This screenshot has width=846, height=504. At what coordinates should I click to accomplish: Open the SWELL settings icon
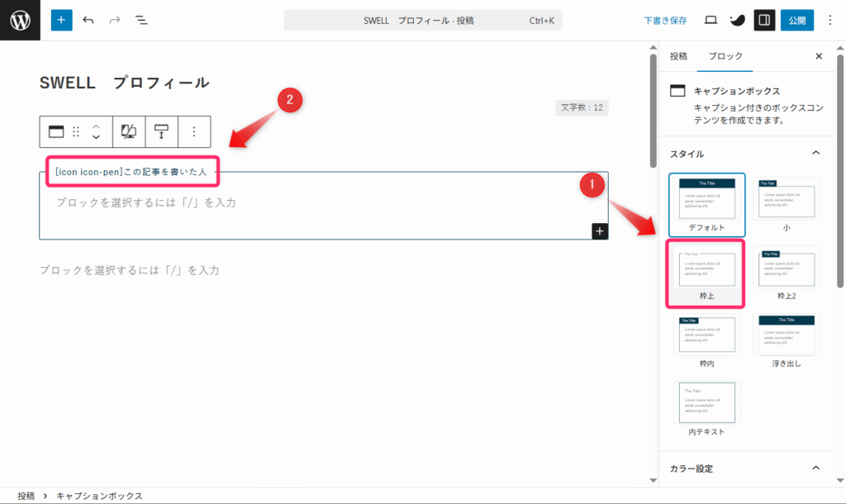tap(738, 21)
